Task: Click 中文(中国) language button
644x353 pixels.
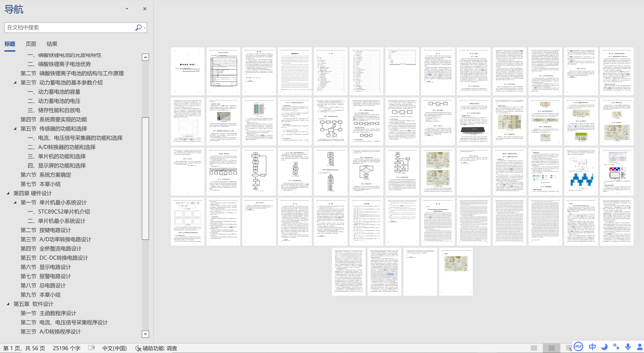Action: click(x=114, y=348)
